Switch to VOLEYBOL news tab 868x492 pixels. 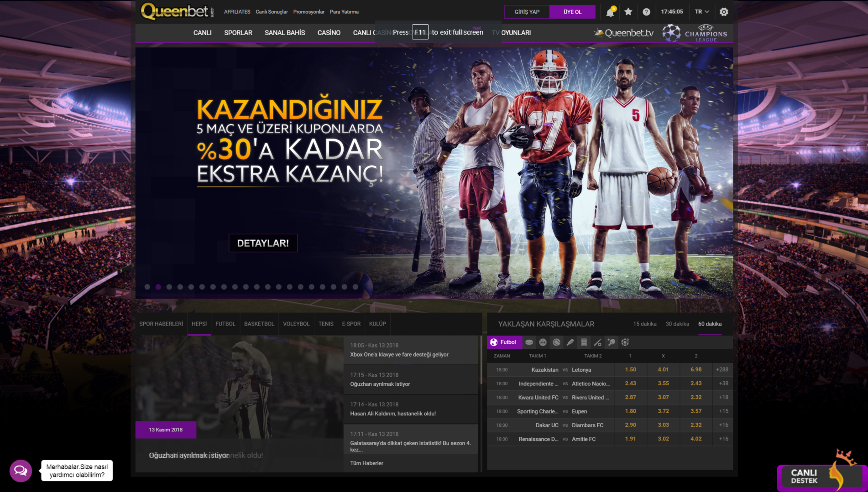[296, 324]
